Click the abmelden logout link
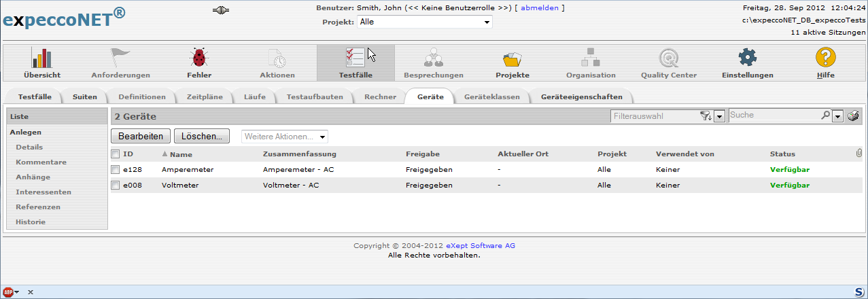Viewport: 868px width, 299px height. [539, 8]
